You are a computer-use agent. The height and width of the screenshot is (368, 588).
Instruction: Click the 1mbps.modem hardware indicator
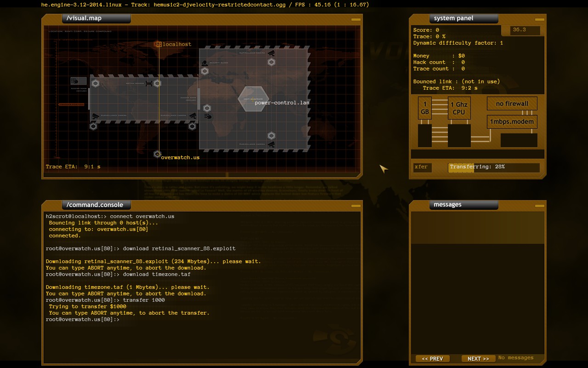pyautogui.click(x=512, y=121)
